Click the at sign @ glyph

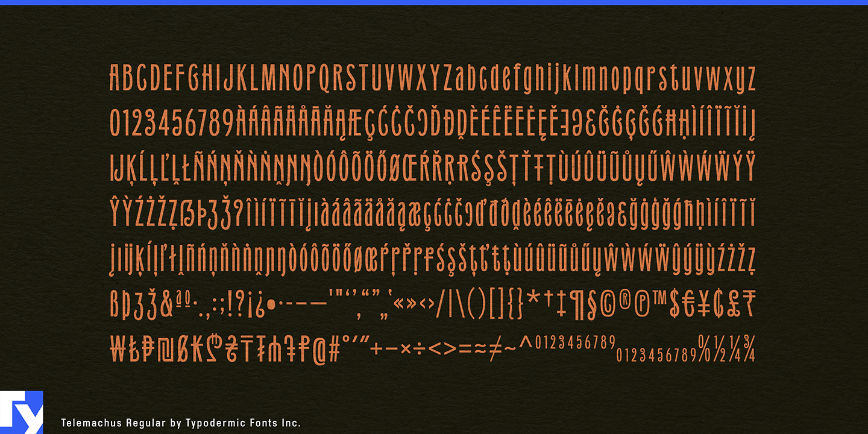[x=316, y=351]
